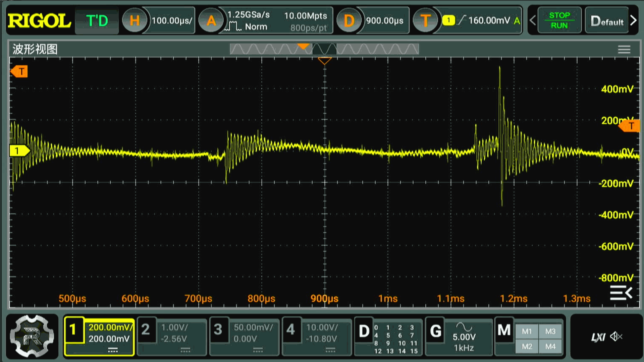Open the Rigol gear settings menu

(x=32, y=336)
